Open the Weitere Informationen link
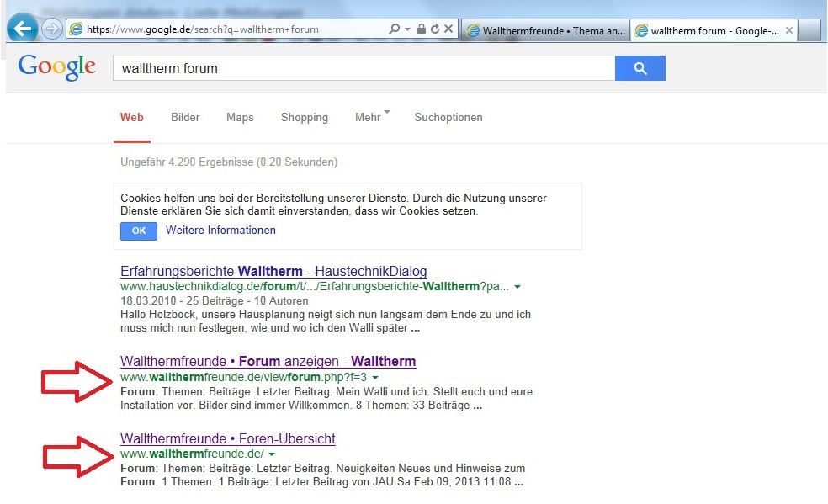This screenshot has width=828, height=504. (x=220, y=231)
